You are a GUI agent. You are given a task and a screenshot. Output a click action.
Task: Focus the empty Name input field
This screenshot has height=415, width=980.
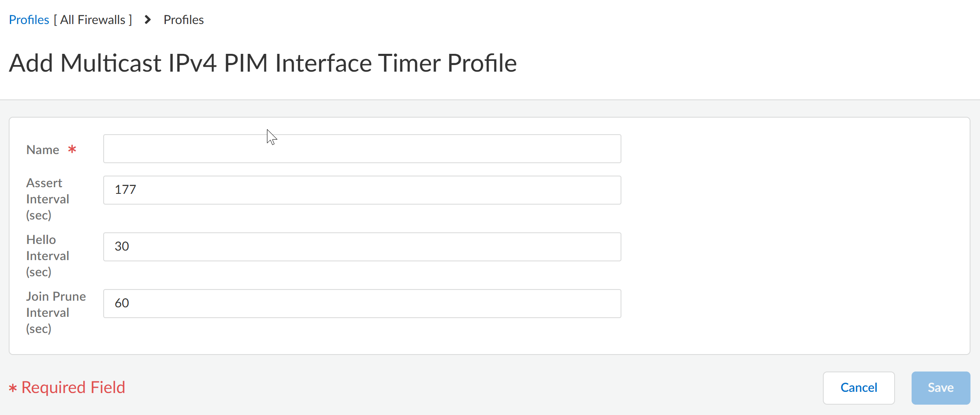click(x=362, y=149)
